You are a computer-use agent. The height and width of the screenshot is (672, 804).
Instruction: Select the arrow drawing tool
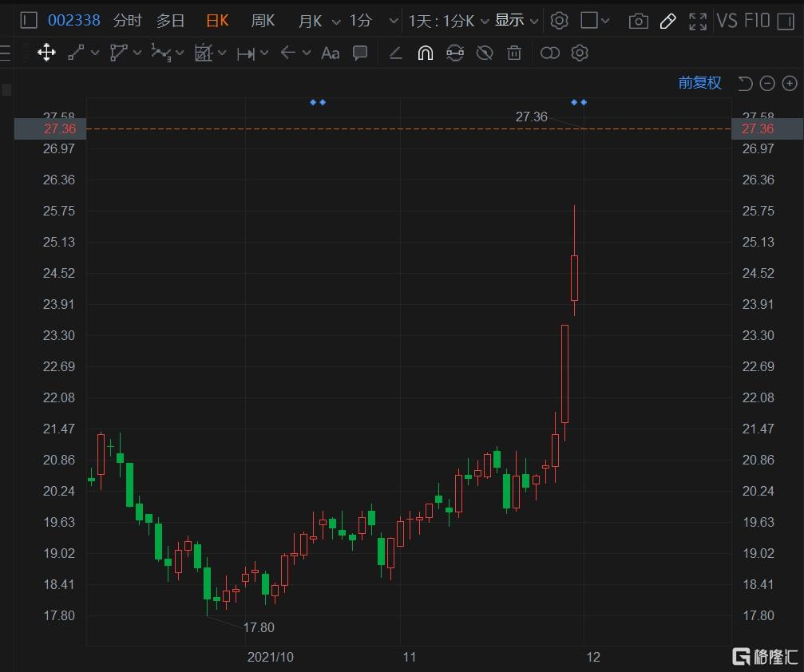coord(288,53)
